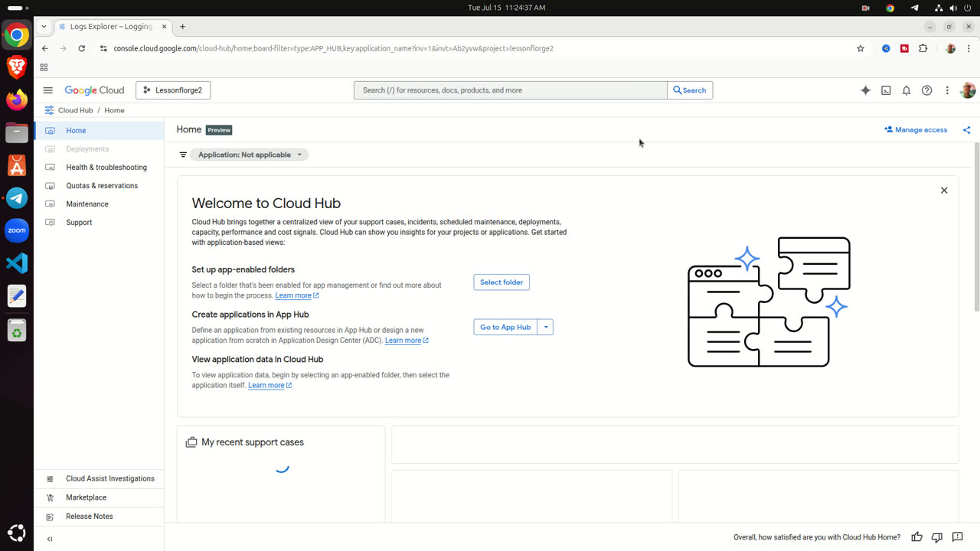Open a new browser tab
This screenshot has width=980, height=551.
[182, 26]
